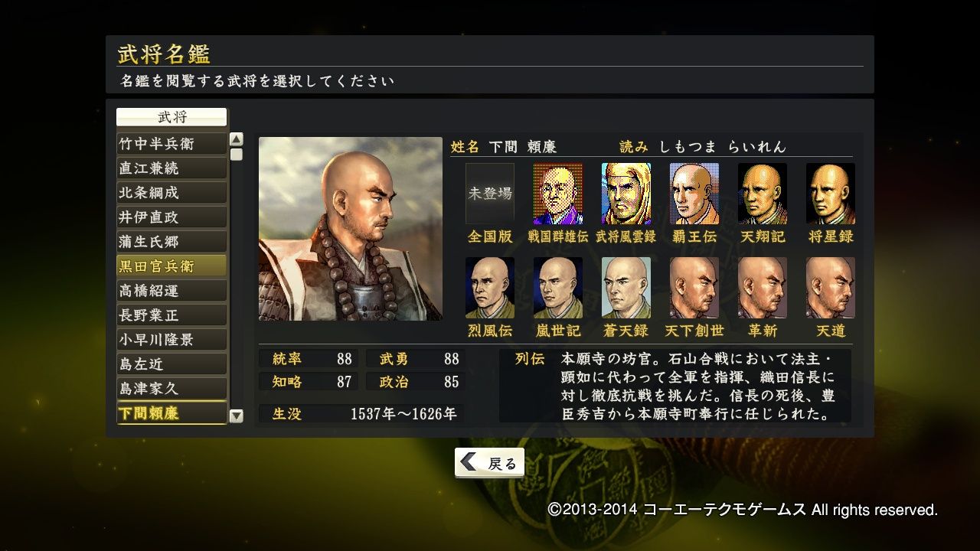Select the 天下創世 portrait icon
Image resolution: width=980 pixels, height=551 pixels.
[x=694, y=288]
